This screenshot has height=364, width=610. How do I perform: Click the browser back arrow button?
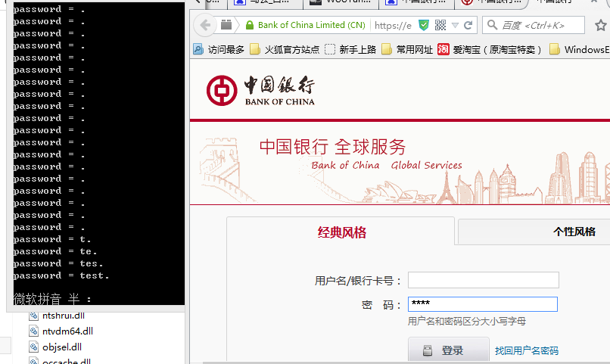pyautogui.click(x=204, y=25)
